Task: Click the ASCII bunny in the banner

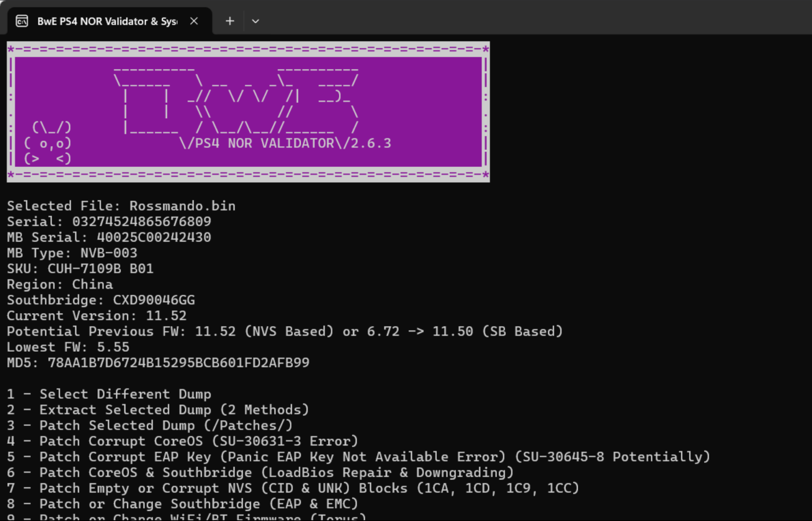Action: click(48, 143)
